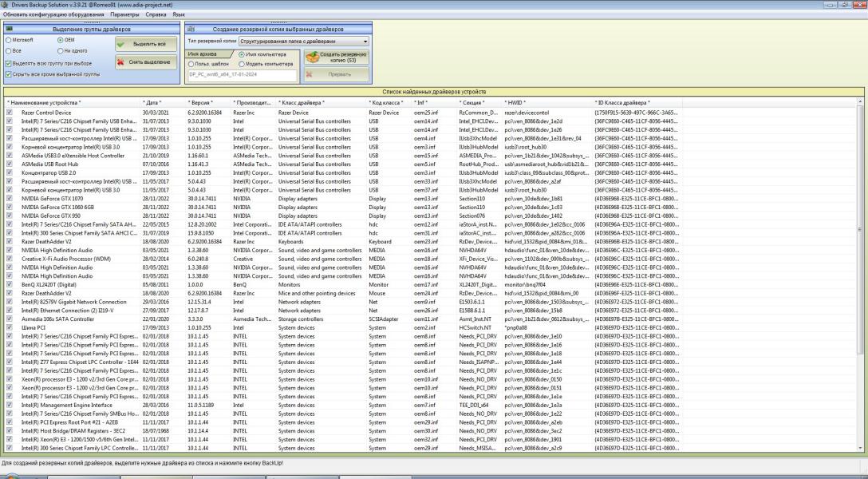Sort by the Дата column header
The height and width of the screenshot is (479, 868).
163,103
